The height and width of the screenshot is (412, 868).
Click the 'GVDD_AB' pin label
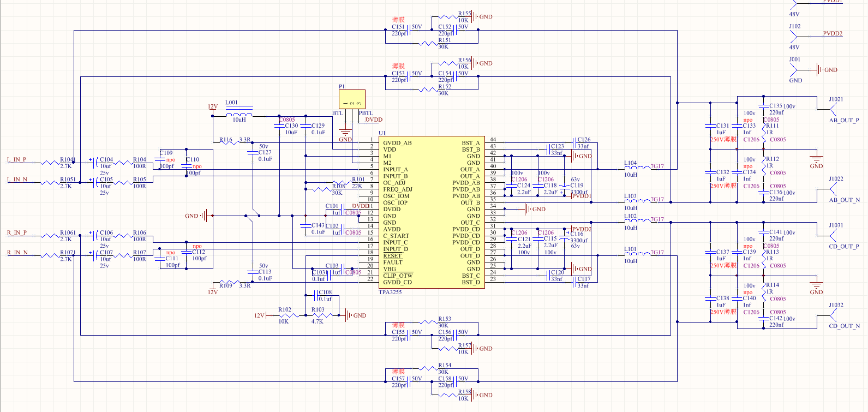pos(397,143)
